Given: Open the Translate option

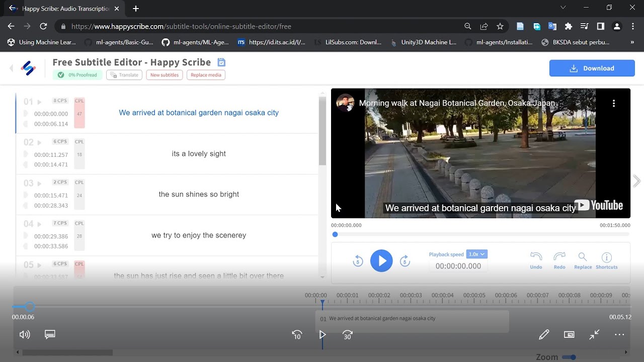Looking at the screenshot, I should [124, 75].
